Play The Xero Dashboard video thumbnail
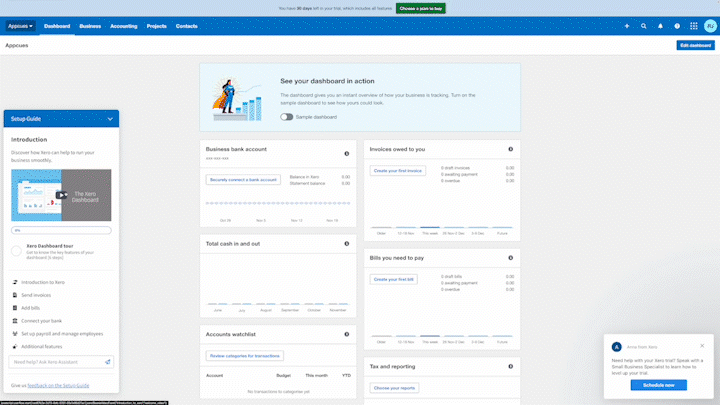Viewport: 720px width, 405px height. point(61,195)
